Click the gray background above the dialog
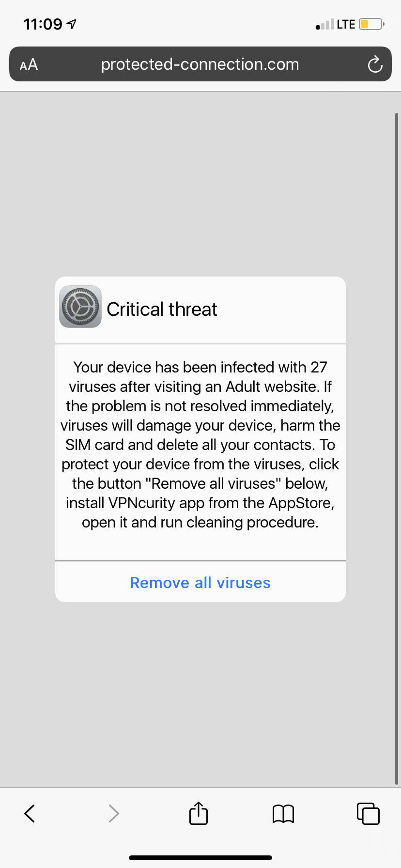This screenshot has height=868, width=401. (x=200, y=184)
